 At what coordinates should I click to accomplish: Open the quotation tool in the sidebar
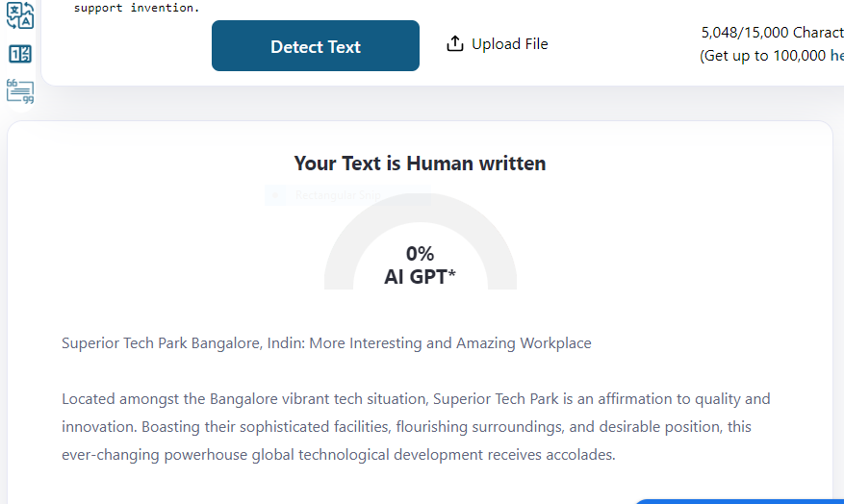[20, 91]
